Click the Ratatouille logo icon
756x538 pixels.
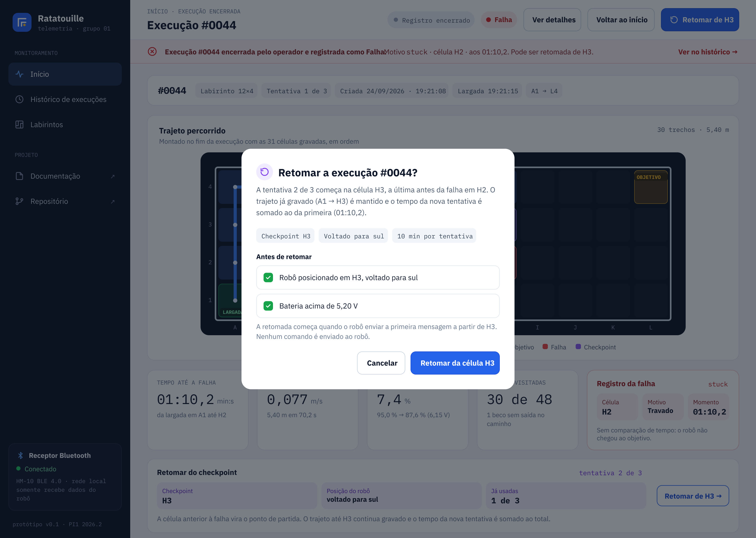22,23
